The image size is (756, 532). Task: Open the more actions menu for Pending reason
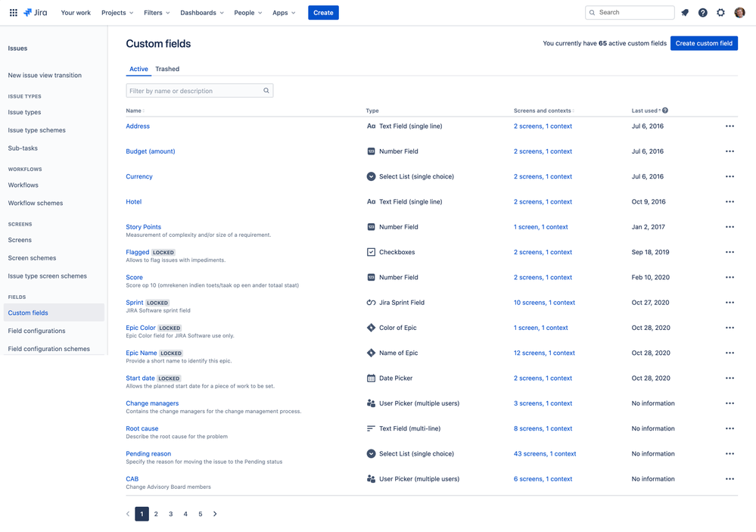coord(730,454)
